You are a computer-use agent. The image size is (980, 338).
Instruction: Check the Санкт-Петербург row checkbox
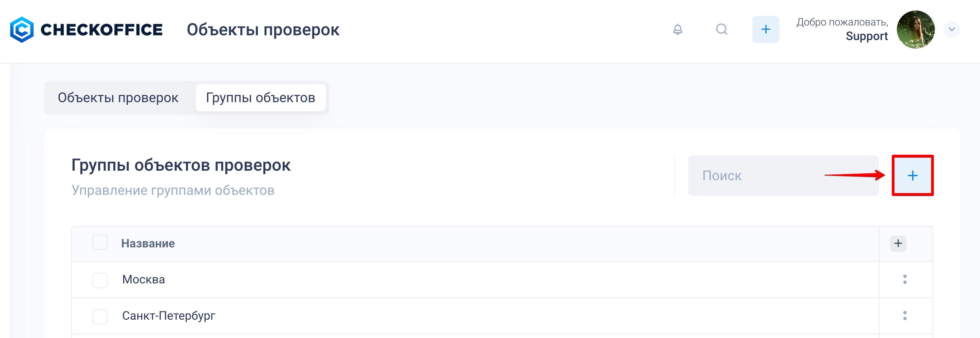100,316
